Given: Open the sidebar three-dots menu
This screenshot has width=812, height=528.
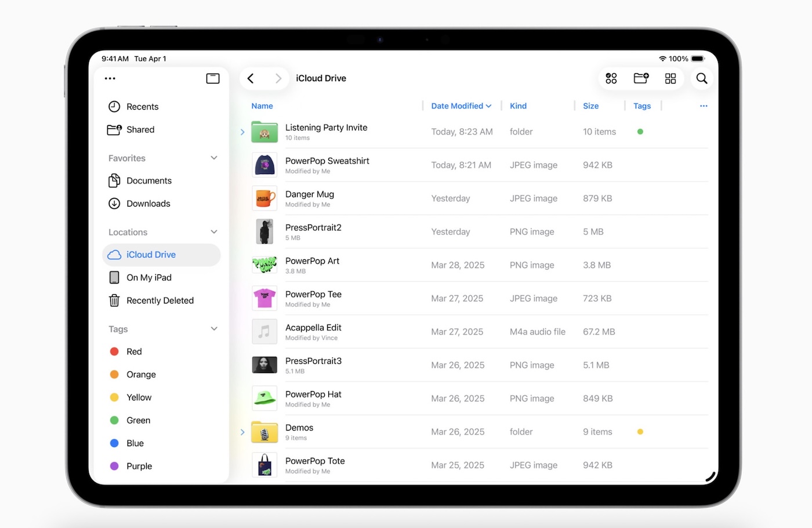Looking at the screenshot, I should tap(110, 78).
